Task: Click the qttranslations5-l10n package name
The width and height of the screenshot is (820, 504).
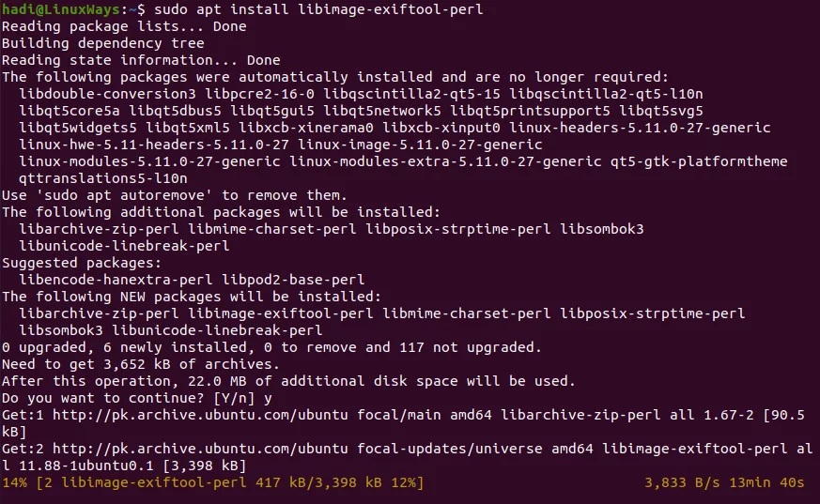Action: coord(103,178)
